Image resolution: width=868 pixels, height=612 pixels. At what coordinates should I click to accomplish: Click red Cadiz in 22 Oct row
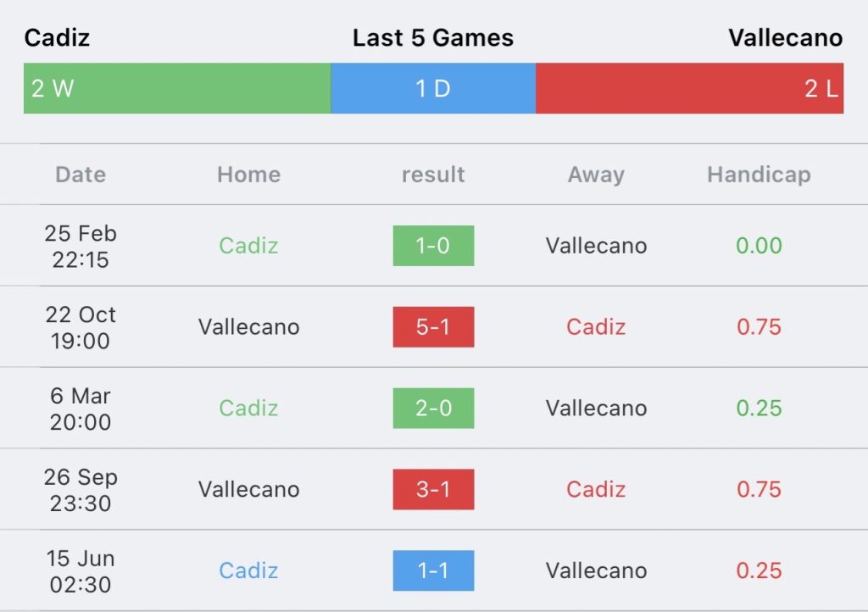[x=596, y=327]
